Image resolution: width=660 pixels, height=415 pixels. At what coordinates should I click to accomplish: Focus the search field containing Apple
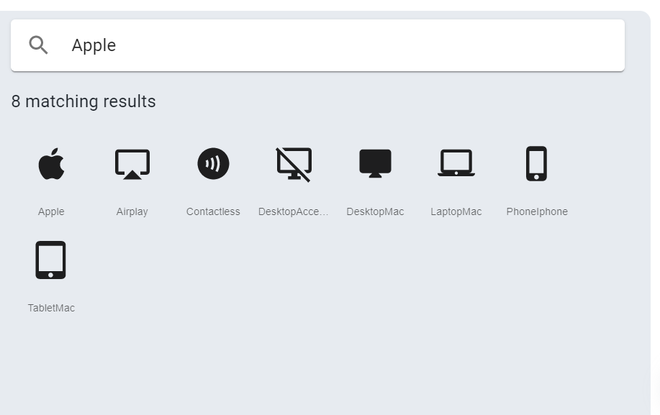pyautogui.click(x=318, y=45)
